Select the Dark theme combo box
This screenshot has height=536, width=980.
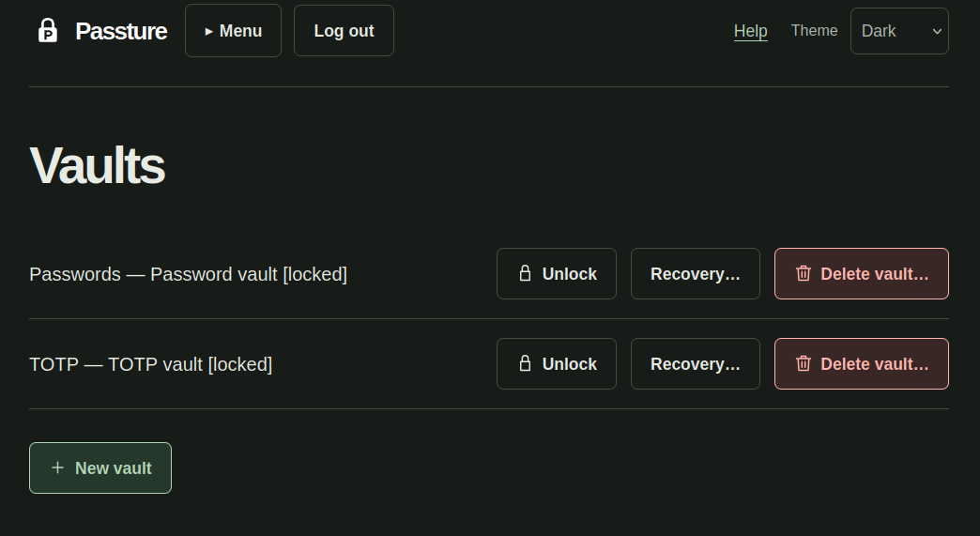coord(899,31)
